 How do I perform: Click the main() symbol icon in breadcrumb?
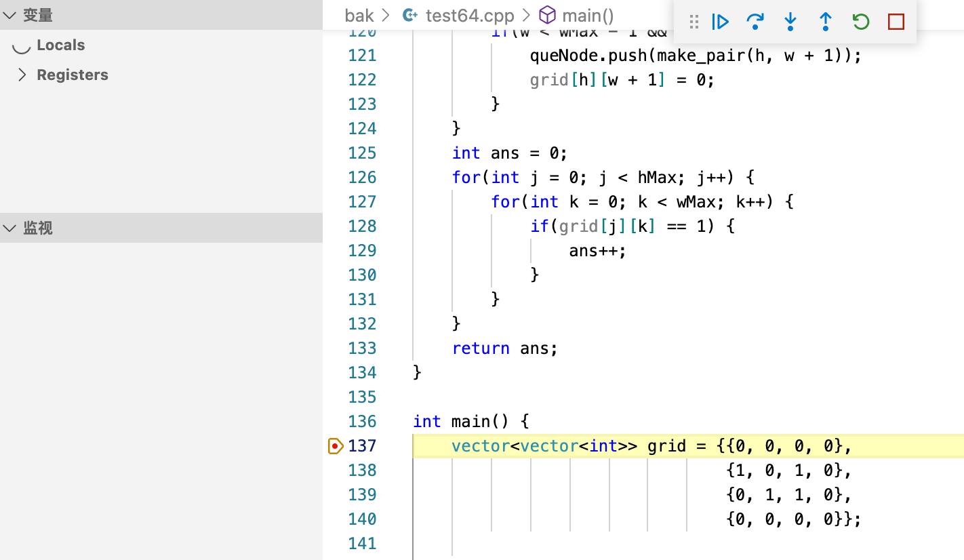pos(546,15)
